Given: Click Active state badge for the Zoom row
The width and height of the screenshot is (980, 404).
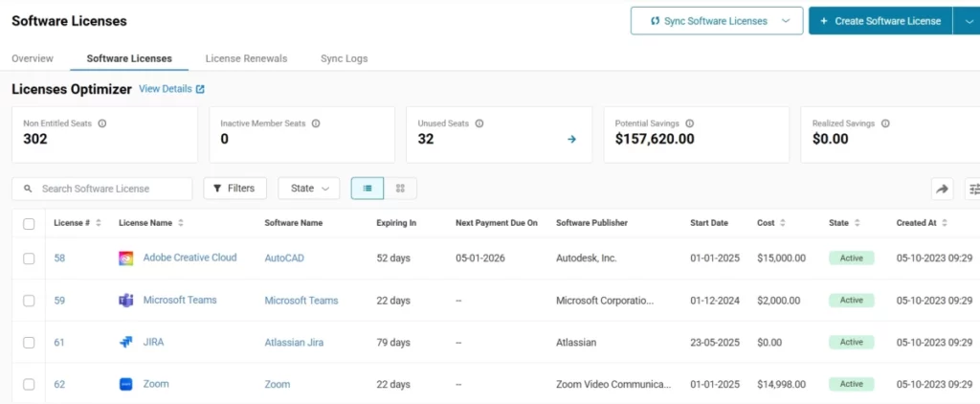Looking at the screenshot, I should (x=851, y=385).
